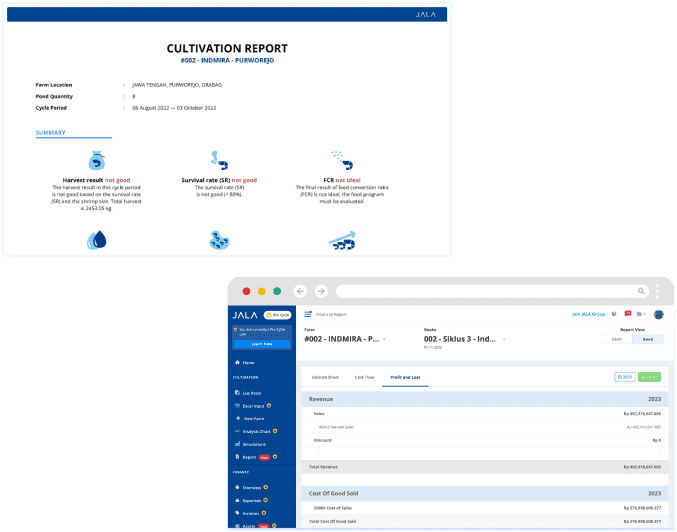Screen dimensions: 677x532
Task: Switch Report View to Farm
Action: (616, 339)
